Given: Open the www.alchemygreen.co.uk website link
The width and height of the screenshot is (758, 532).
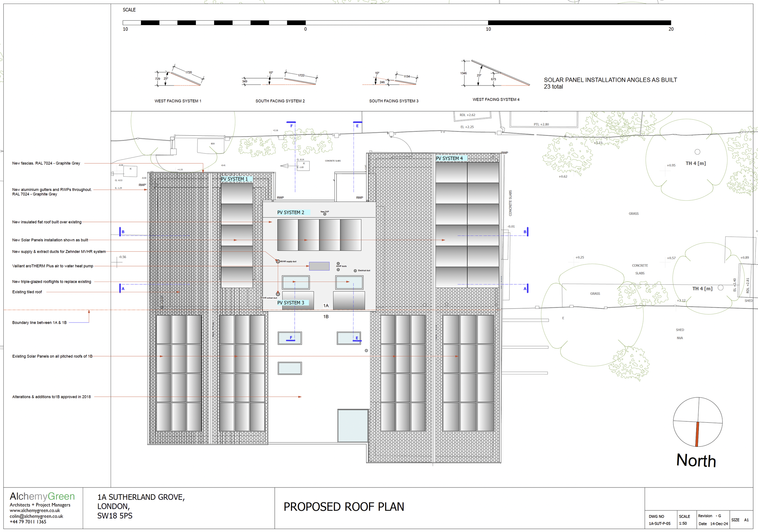Looking at the screenshot, I should tap(35, 510).
